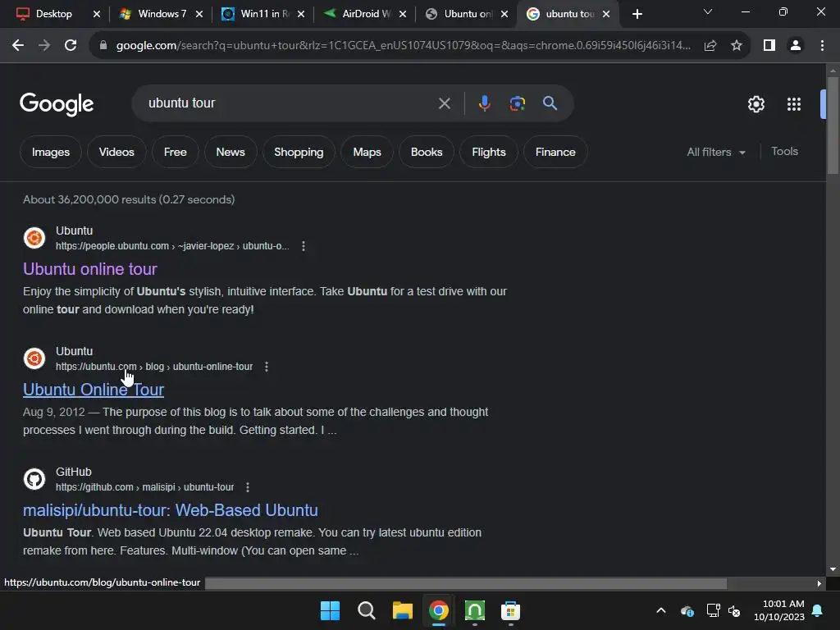View site information lock icon
The image size is (840, 630).
(x=103, y=46)
